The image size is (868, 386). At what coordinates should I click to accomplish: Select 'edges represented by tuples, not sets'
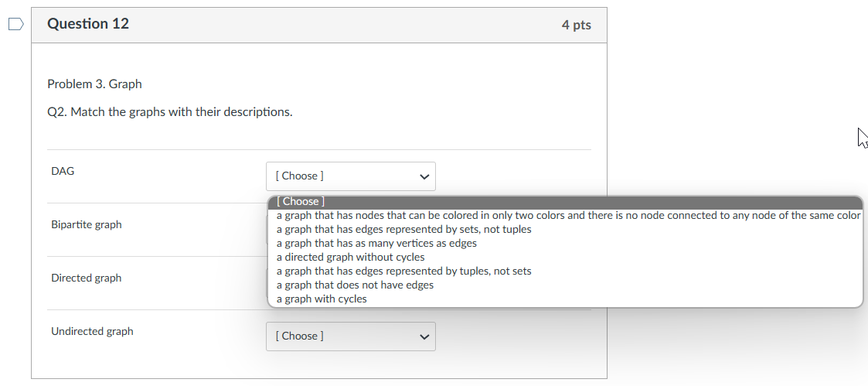click(565, 271)
